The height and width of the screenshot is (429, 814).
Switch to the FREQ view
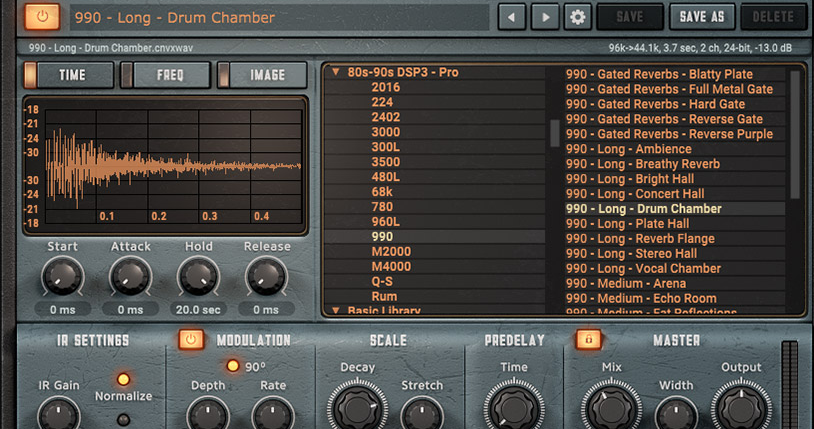coord(164,75)
